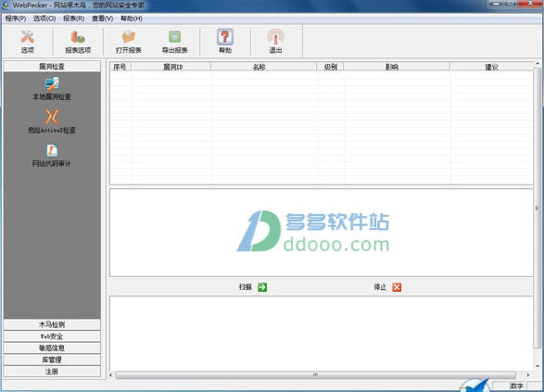Sort by the 名称 column header
The width and height of the screenshot is (544, 392).
click(x=264, y=67)
